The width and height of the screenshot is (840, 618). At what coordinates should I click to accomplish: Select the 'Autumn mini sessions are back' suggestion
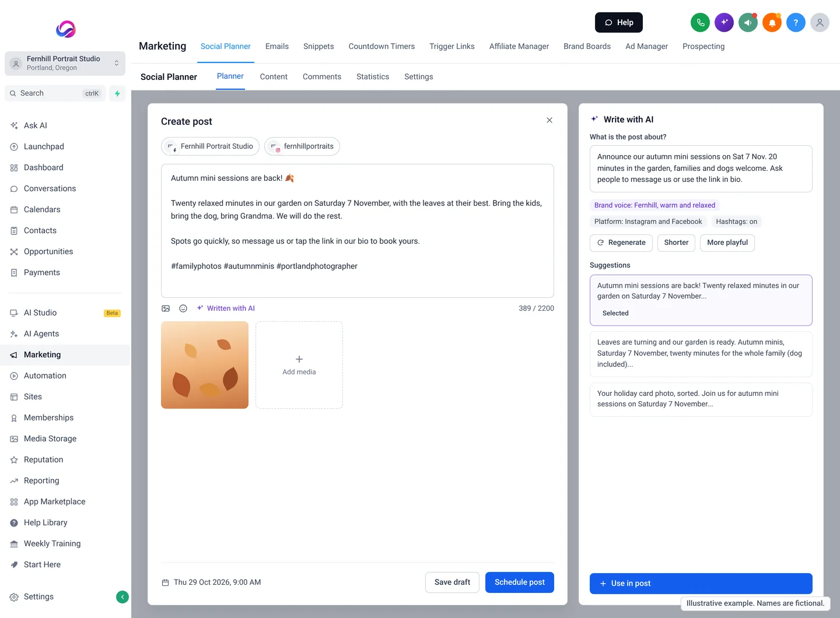tap(701, 300)
